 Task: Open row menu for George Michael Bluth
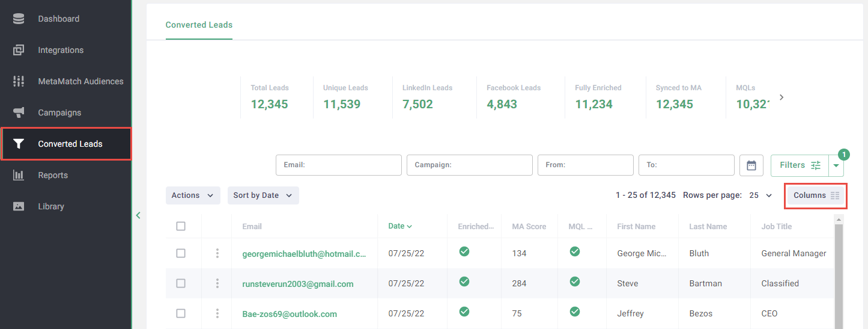click(217, 253)
